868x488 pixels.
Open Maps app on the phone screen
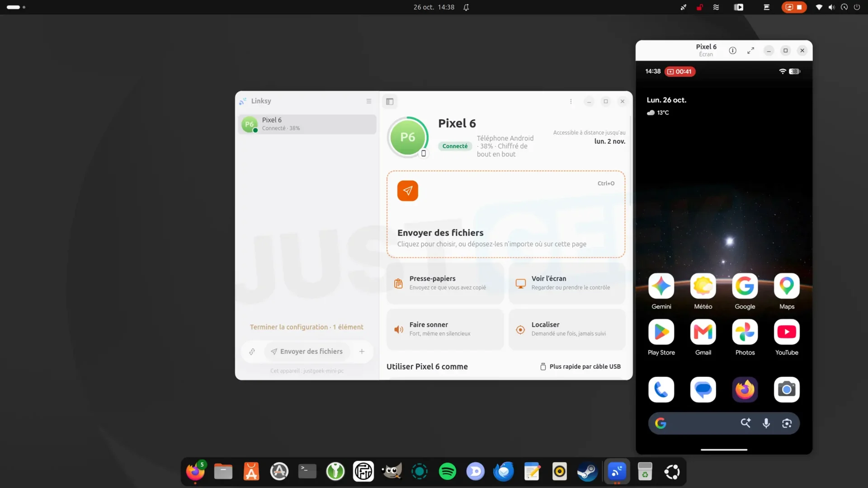tap(787, 291)
